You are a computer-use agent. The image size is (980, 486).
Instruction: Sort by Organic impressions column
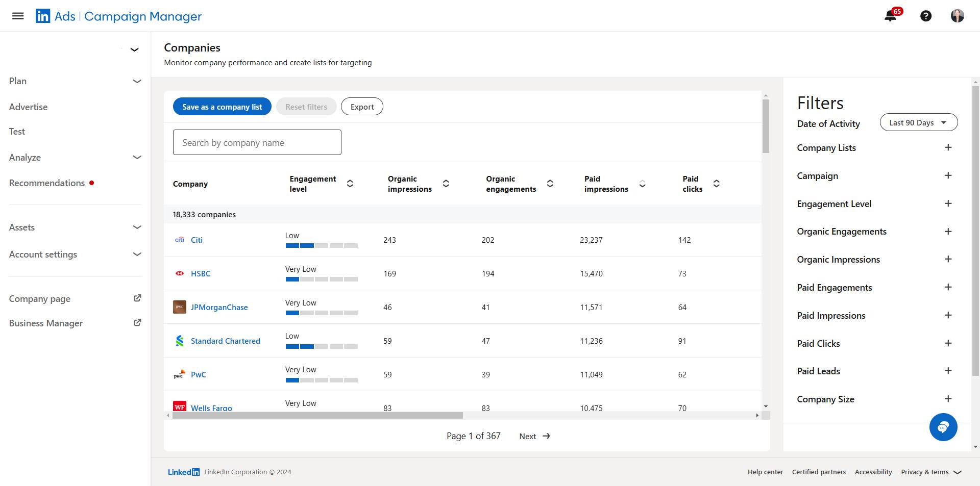click(446, 184)
